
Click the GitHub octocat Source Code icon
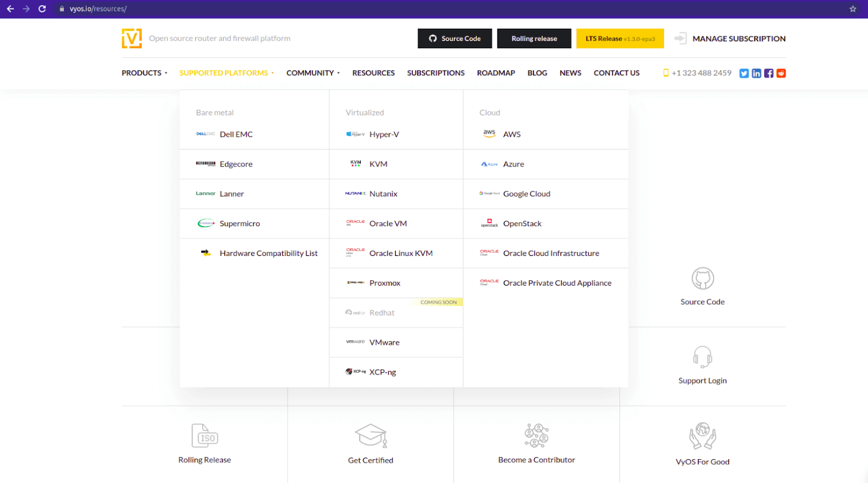click(703, 279)
